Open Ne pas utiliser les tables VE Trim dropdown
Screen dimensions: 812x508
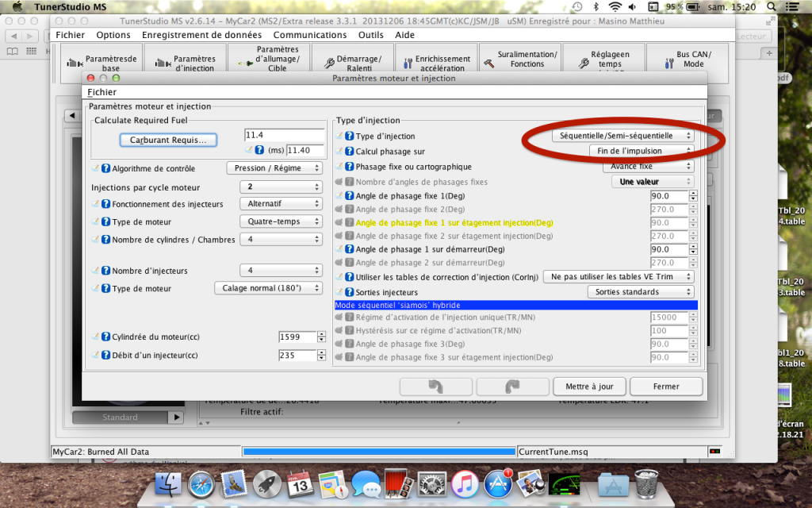[x=619, y=277]
